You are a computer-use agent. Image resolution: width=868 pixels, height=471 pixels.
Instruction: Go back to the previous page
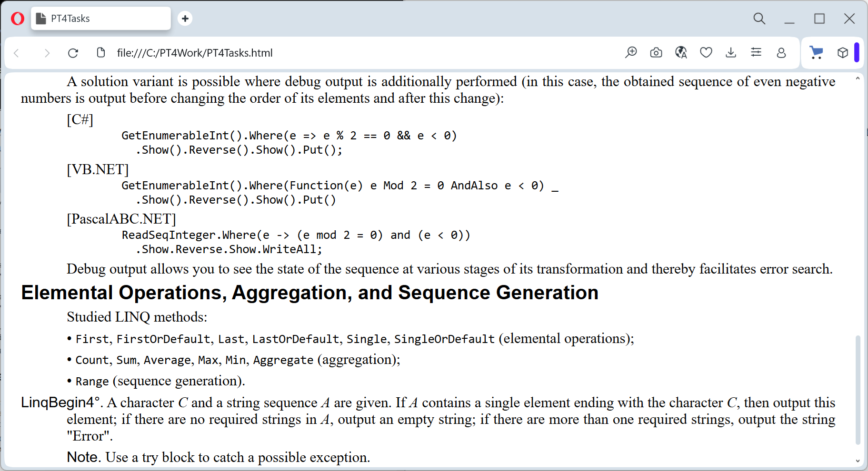[x=17, y=53]
